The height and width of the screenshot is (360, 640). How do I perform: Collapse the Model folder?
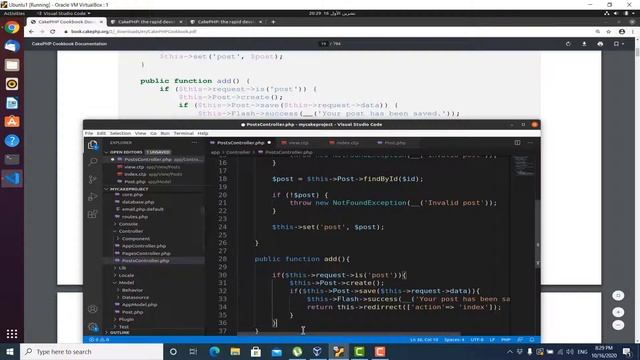click(126, 282)
